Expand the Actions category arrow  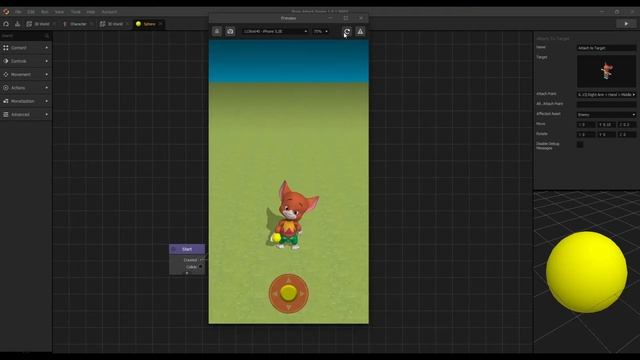[x=47, y=88]
